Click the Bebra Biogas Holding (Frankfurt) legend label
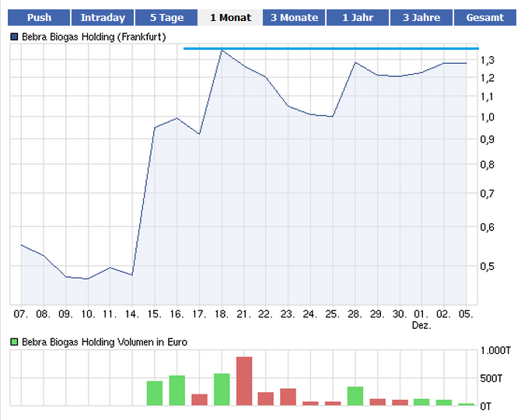This screenshot has width=528, height=420. tap(94, 37)
